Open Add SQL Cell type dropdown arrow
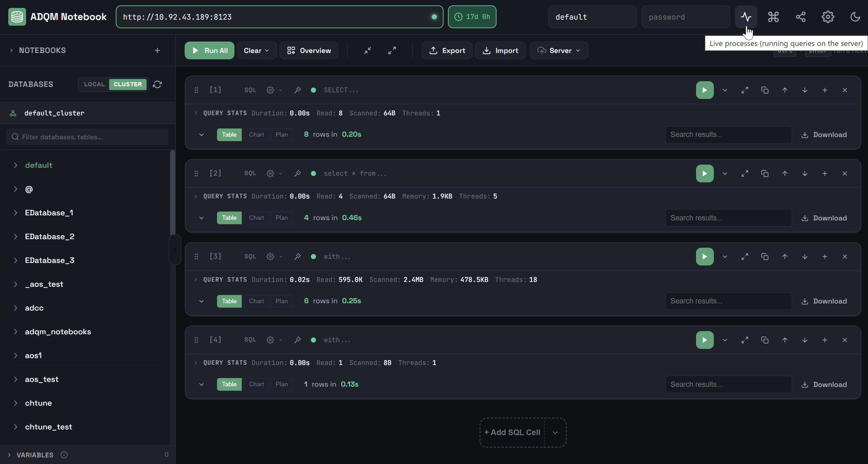The image size is (868, 464). pos(555,433)
